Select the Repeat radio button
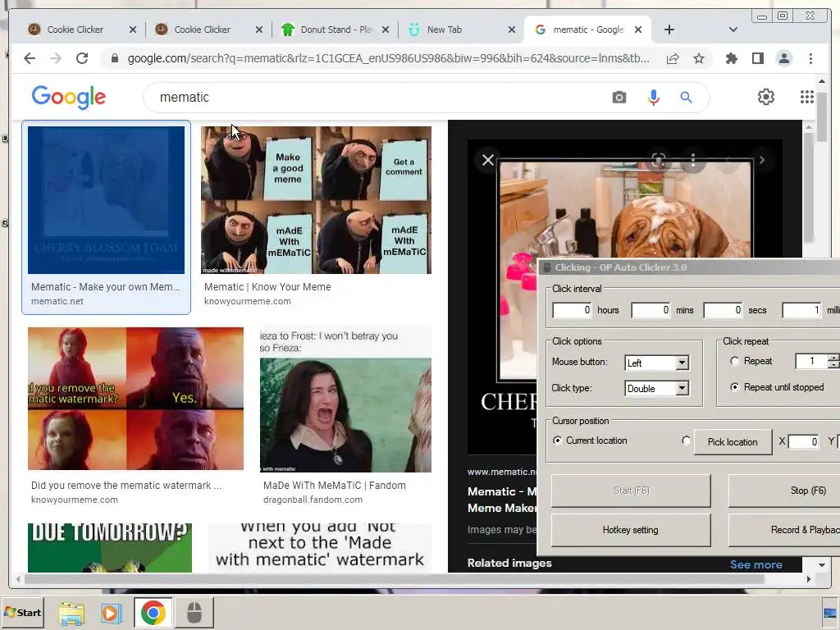The height and width of the screenshot is (630, 840). tap(735, 361)
